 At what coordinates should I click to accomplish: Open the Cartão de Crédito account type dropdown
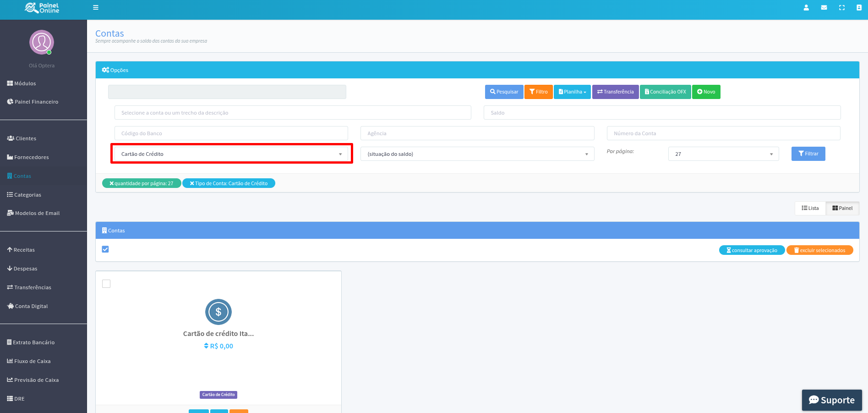pos(231,154)
